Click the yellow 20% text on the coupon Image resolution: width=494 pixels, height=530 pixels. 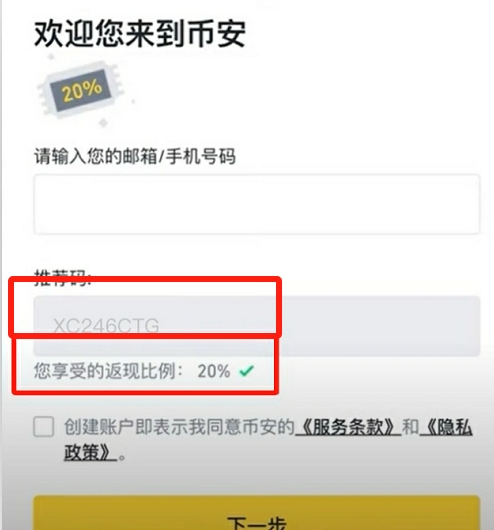coord(81,90)
